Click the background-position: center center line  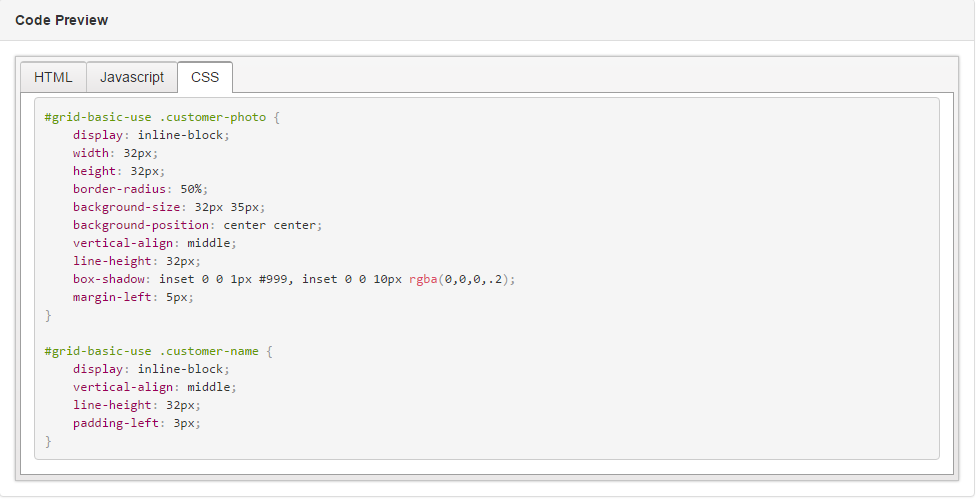pyautogui.click(x=197, y=225)
